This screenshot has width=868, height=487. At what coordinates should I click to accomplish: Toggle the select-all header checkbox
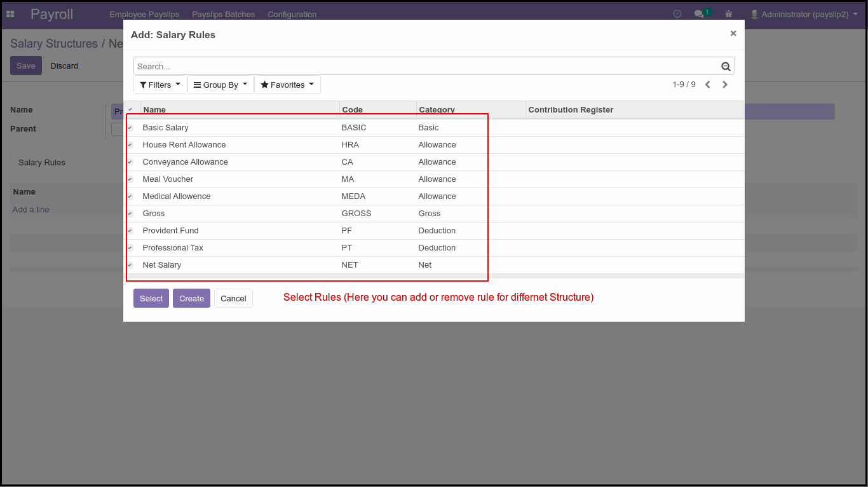coord(130,109)
